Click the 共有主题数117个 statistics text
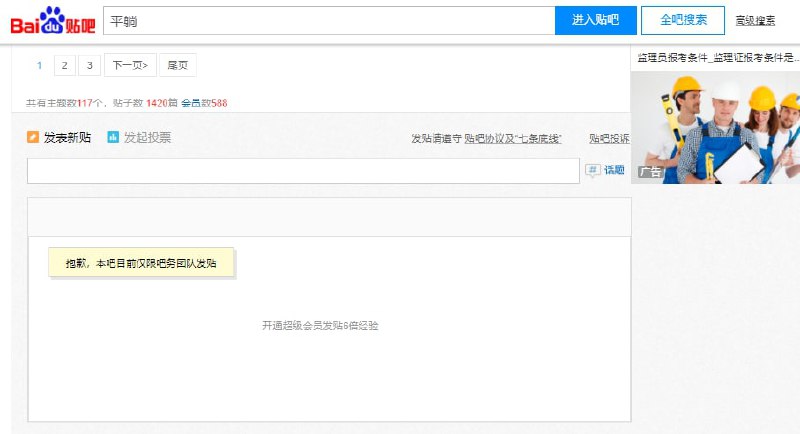 [64, 103]
